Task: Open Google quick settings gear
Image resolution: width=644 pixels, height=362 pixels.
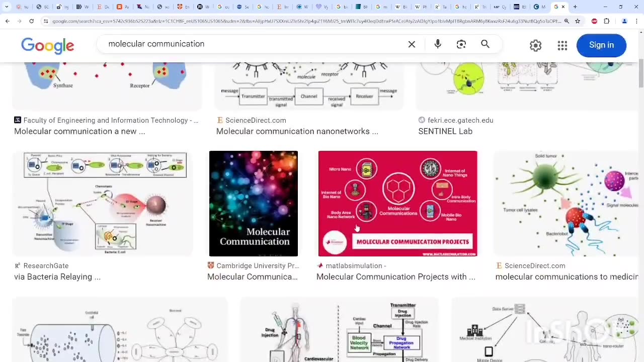Action: (535, 45)
